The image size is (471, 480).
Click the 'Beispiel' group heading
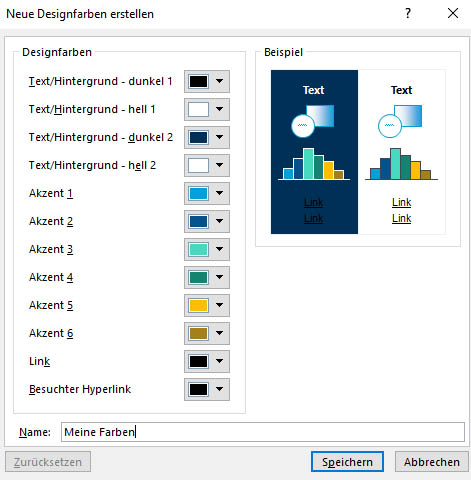coord(284,52)
